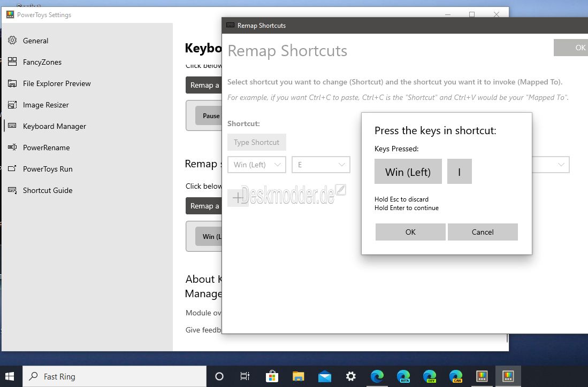
Task: Open PowerRename settings
Action: tap(46, 147)
